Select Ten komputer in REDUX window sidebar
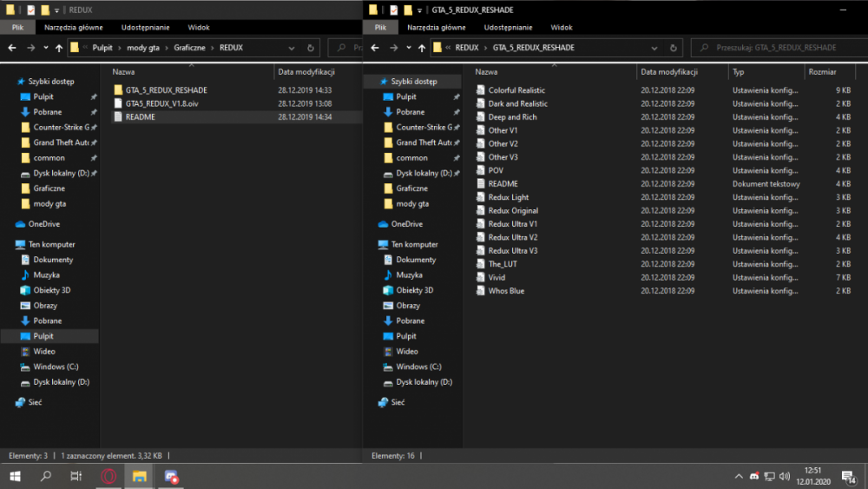The height and width of the screenshot is (489, 868). (51, 244)
